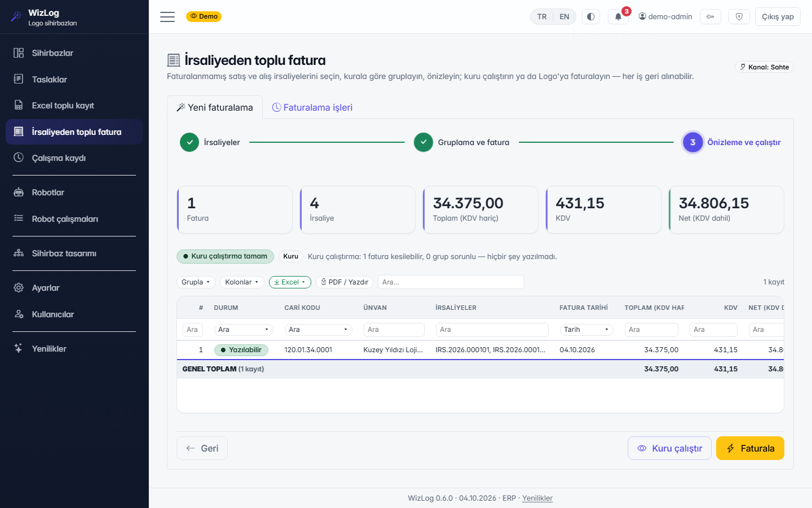Open notifications bell icon

pos(619,17)
